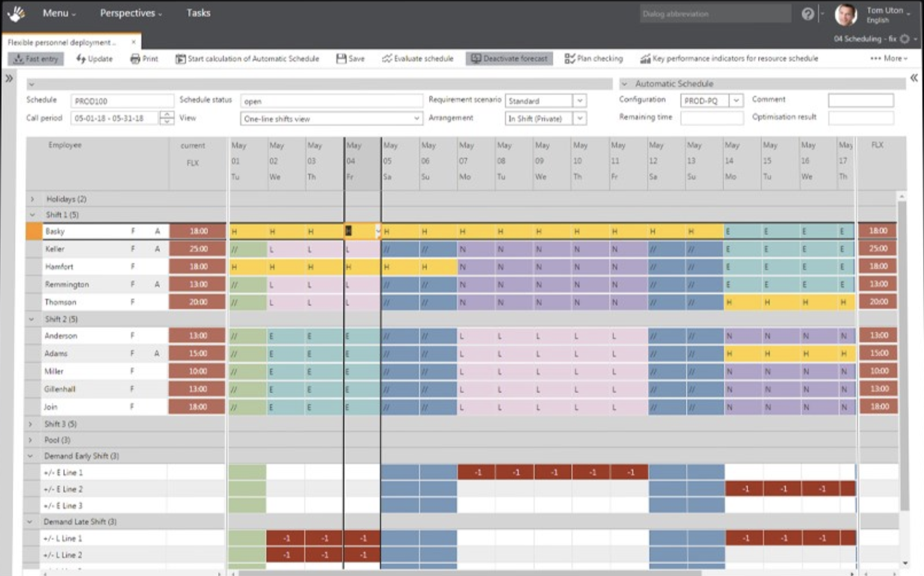Expand the Holidays (2) group
Screen dimensions: 924x576
pyautogui.click(x=32, y=199)
